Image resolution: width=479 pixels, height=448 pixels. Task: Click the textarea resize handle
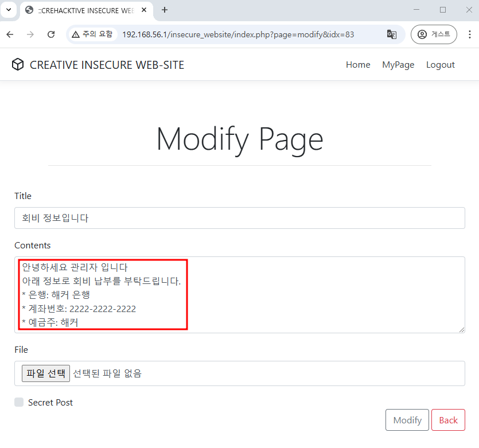pos(462,329)
